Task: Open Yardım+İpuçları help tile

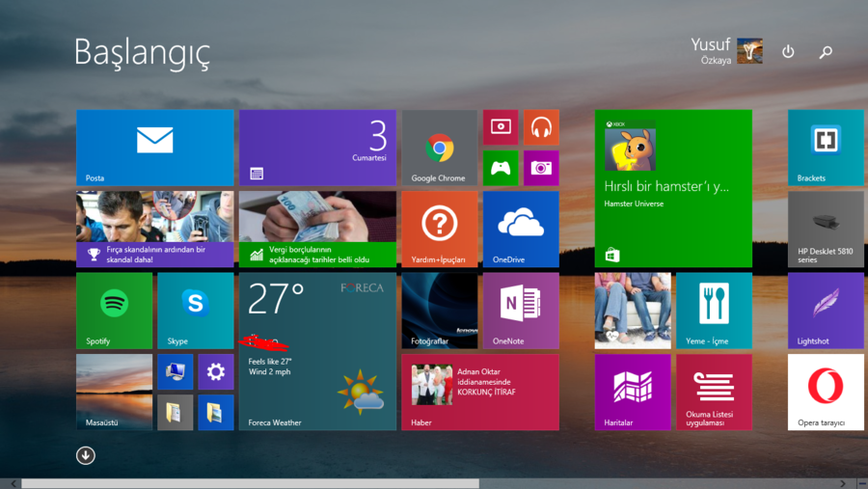Action: click(x=439, y=229)
